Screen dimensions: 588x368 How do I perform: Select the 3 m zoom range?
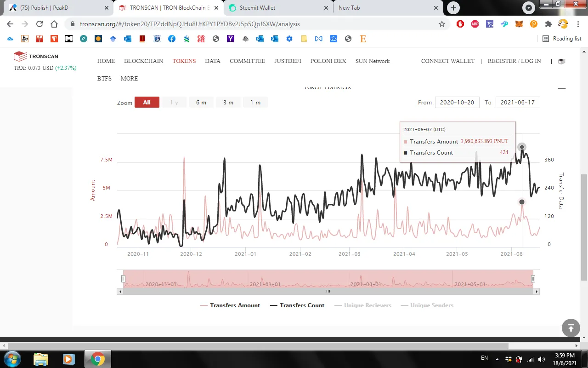coord(228,102)
